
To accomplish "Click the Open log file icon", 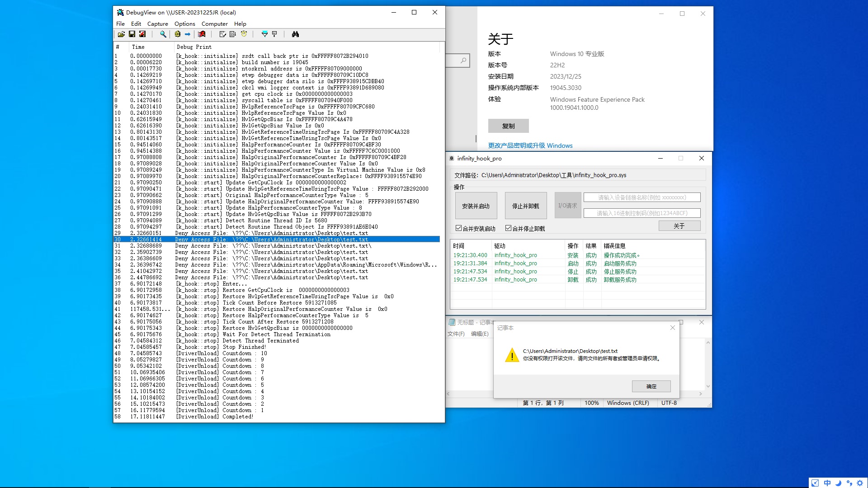I will 121,34.
